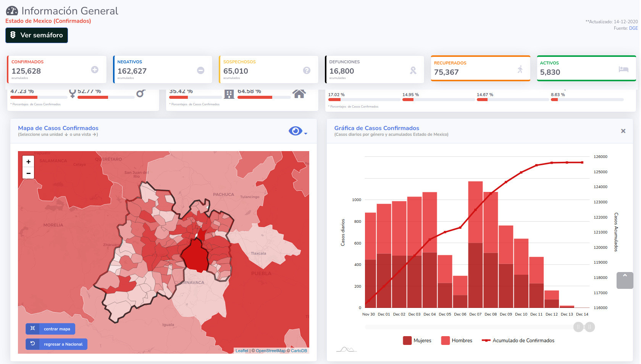Click the plus icon on Confirmados card
Image resolution: width=641 pixels, height=364 pixels.
click(x=95, y=69)
